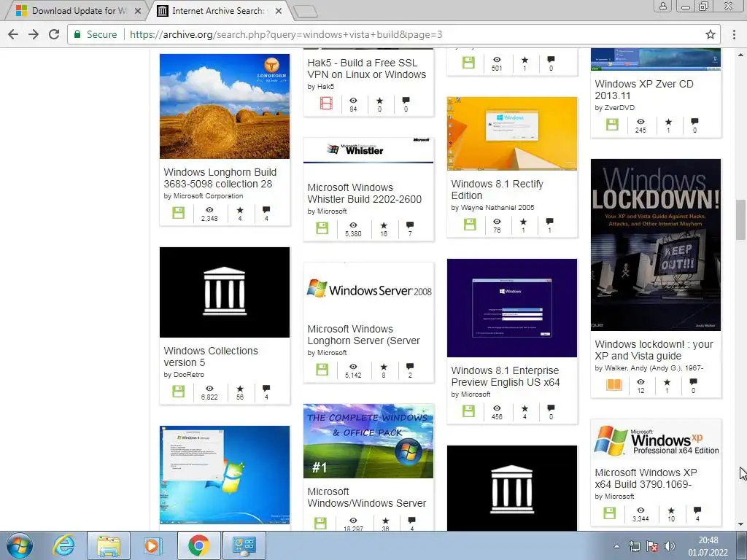
Task: Open Windows Media Player from taskbar
Action: (x=152, y=545)
